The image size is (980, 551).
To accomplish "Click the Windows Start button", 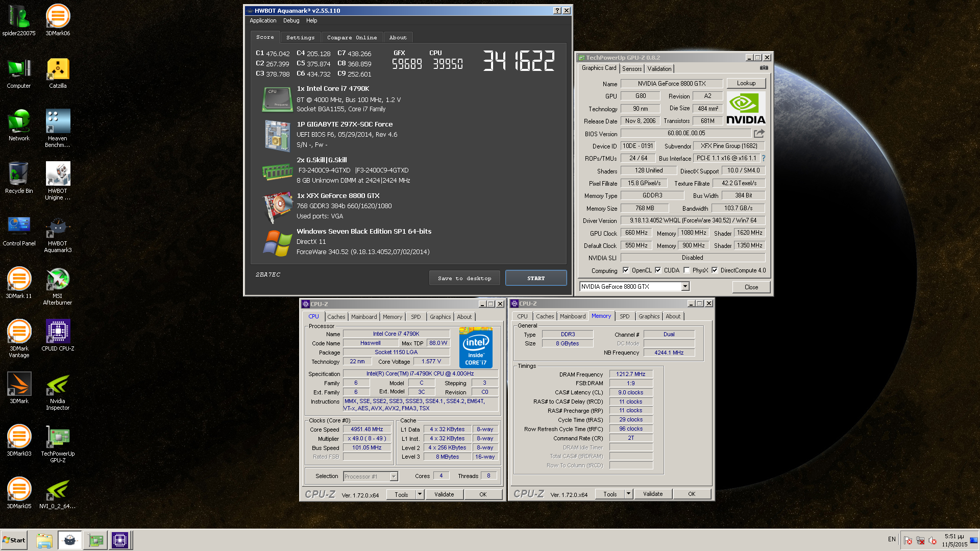I will [14, 540].
